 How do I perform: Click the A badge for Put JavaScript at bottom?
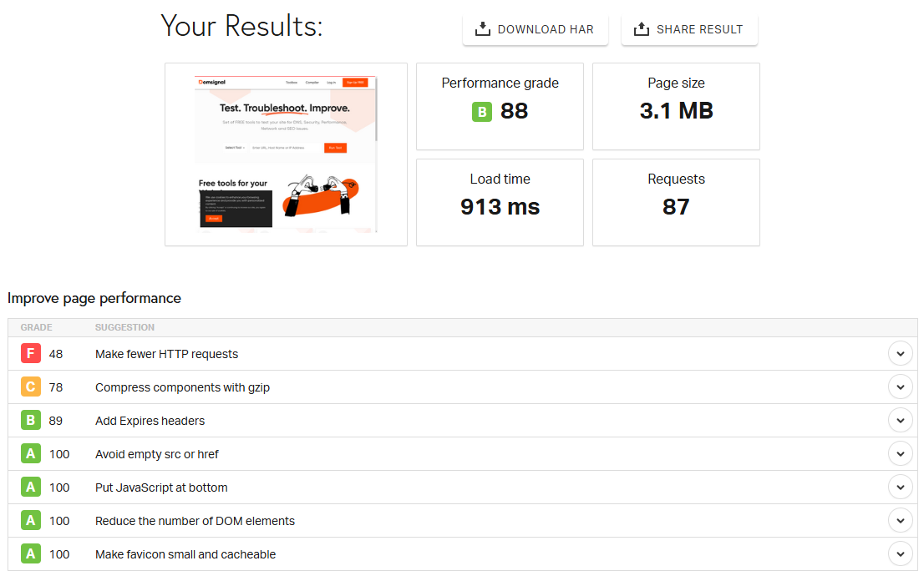click(x=31, y=487)
